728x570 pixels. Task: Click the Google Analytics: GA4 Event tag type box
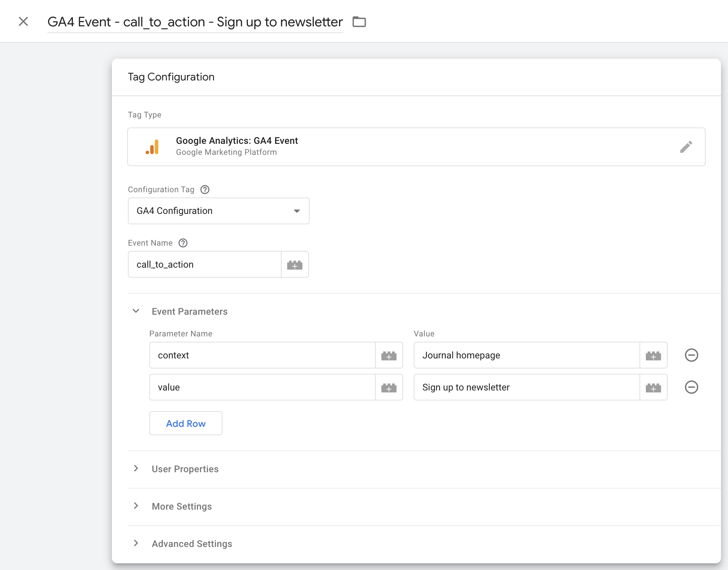401,147
